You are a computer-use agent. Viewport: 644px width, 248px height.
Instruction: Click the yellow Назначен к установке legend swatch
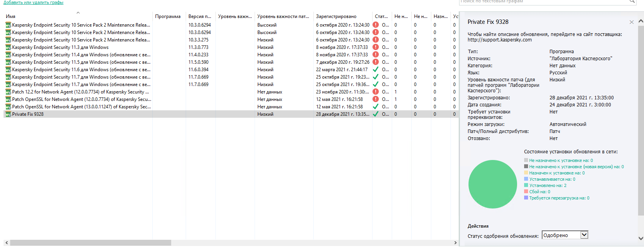click(x=526, y=173)
